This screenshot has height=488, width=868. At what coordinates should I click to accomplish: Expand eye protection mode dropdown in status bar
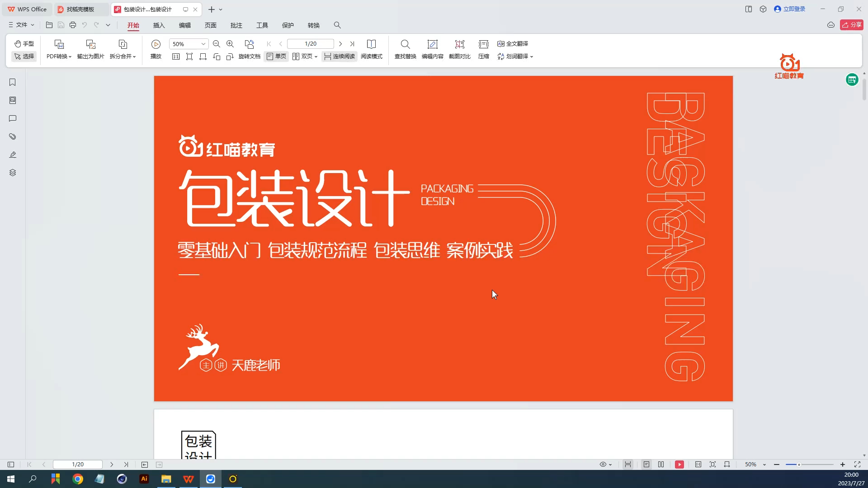click(x=610, y=465)
